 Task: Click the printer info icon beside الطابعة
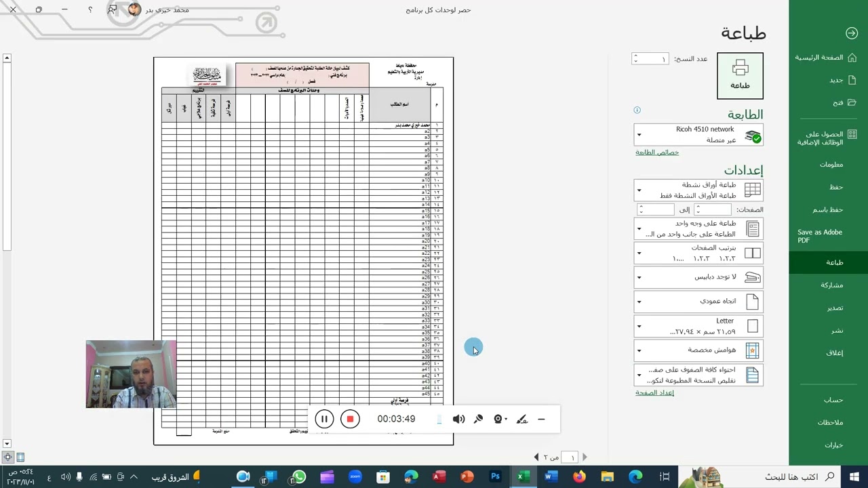(x=637, y=110)
